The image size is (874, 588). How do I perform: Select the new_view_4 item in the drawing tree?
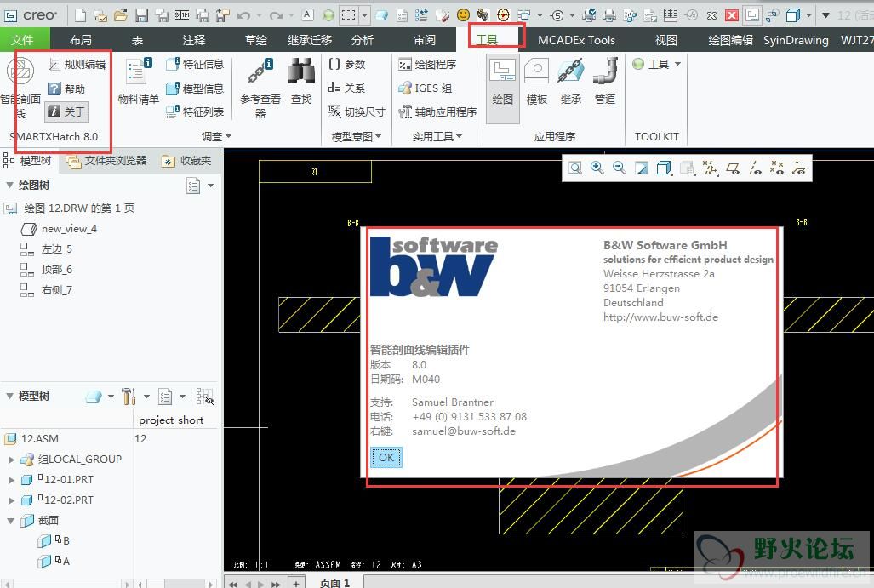[x=59, y=229]
